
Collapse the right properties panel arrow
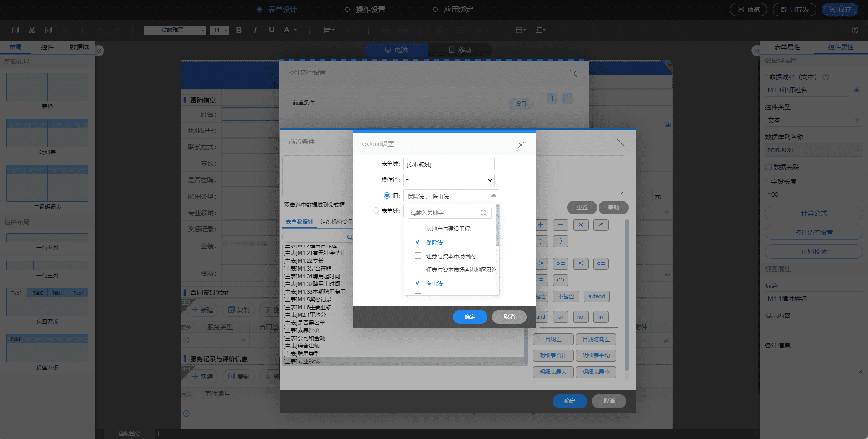756,51
